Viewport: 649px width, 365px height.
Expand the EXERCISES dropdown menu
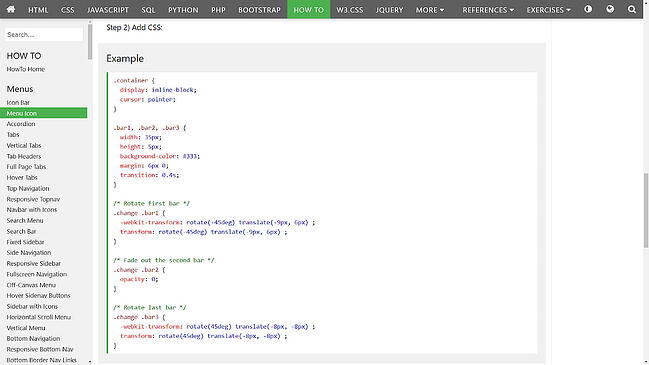(548, 10)
